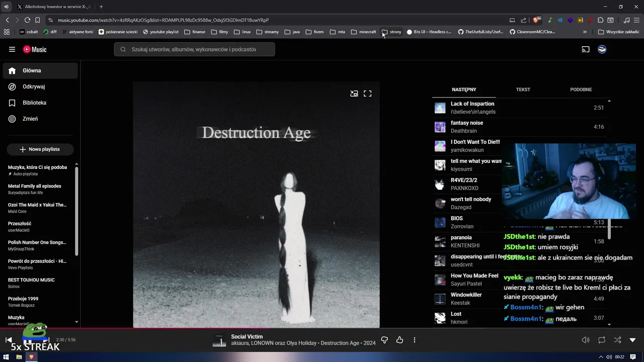Open the miniplayer from the album art
Image resolution: width=644 pixels, height=362 pixels.
(x=354, y=94)
